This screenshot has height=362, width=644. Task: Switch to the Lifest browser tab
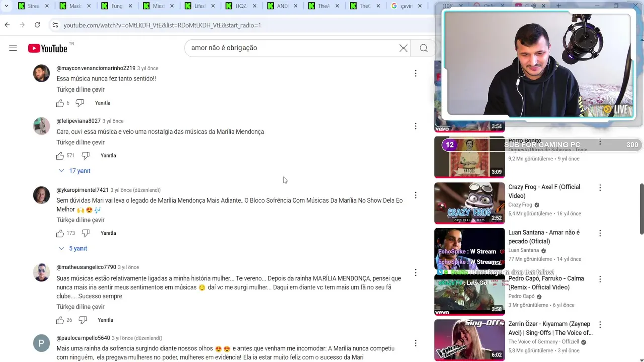coord(199,6)
